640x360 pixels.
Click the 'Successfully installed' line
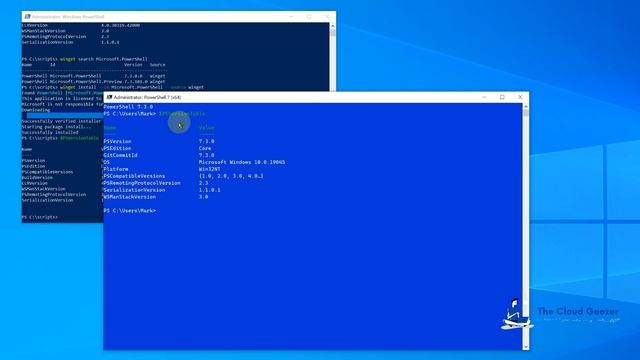[x=50, y=133]
